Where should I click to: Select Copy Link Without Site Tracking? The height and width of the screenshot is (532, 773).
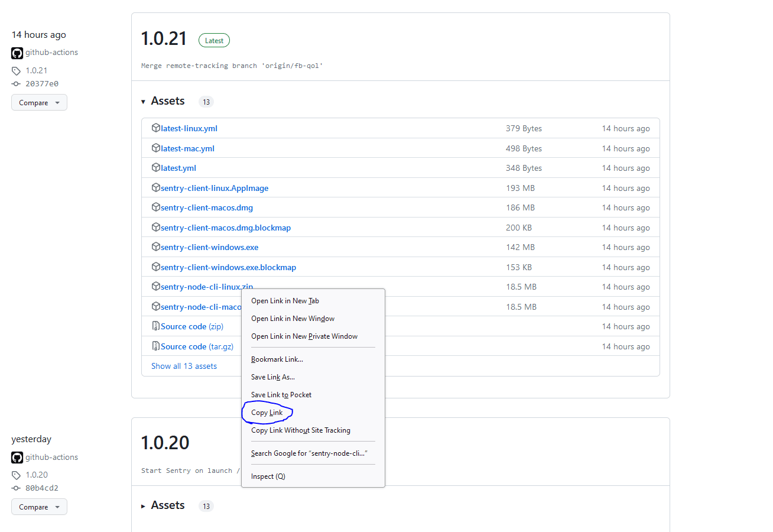[313, 430]
